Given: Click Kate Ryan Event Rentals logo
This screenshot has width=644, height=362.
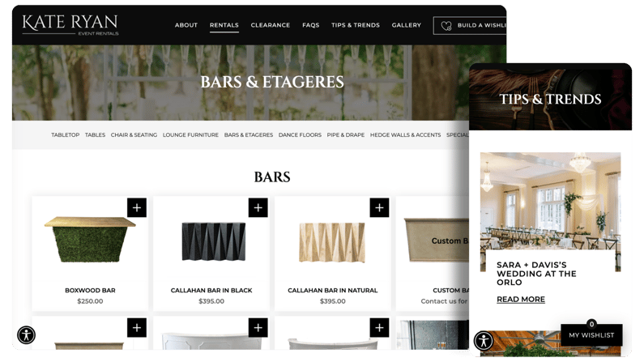Looking at the screenshot, I should pyautogui.click(x=70, y=24).
